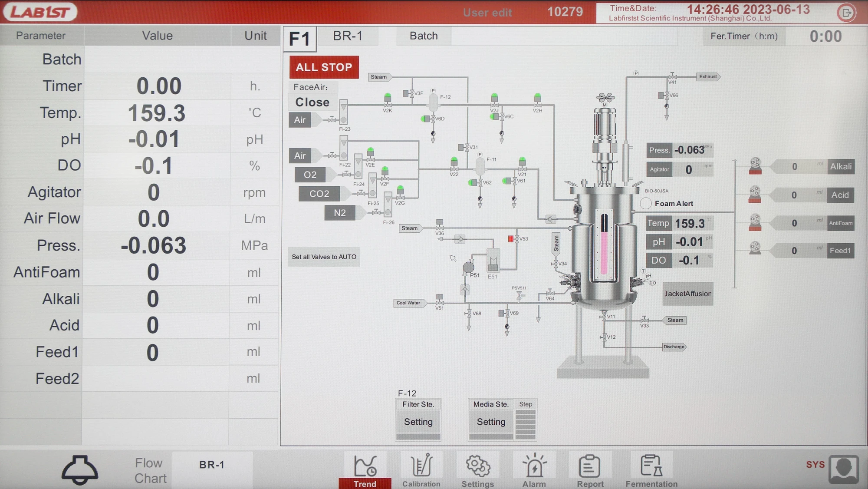
Task: Click the alarm bell icon
Action: pos(79,470)
